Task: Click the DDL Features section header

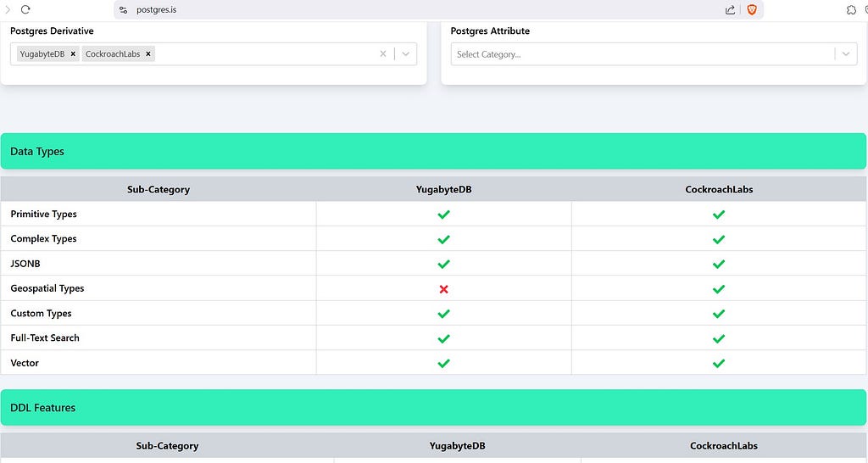Action: [433, 408]
